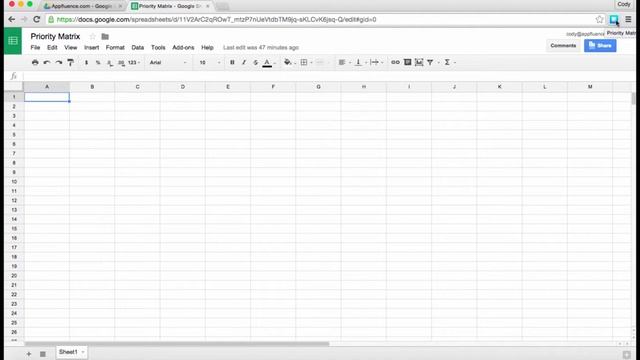
Task: Open the font size dropdown
Action: pyautogui.click(x=210, y=62)
